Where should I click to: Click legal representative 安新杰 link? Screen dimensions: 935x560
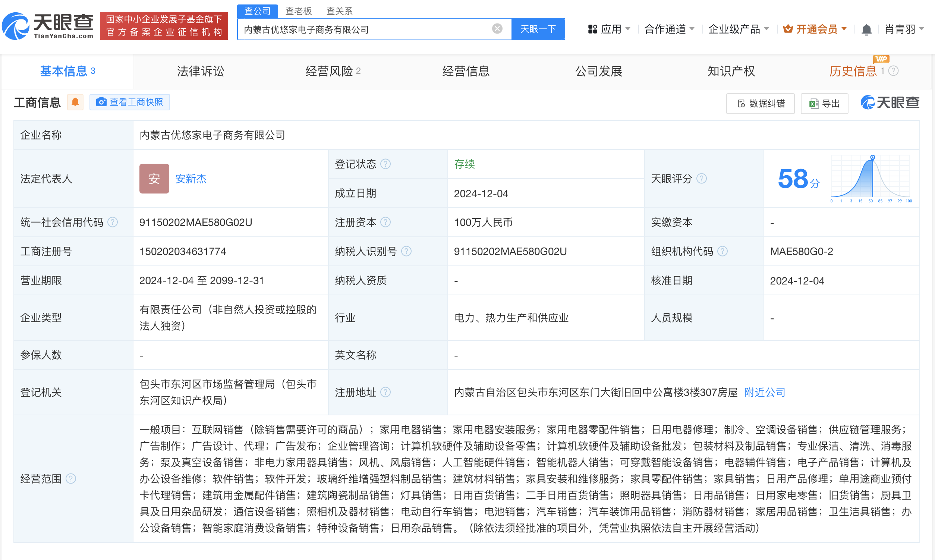pos(191,179)
